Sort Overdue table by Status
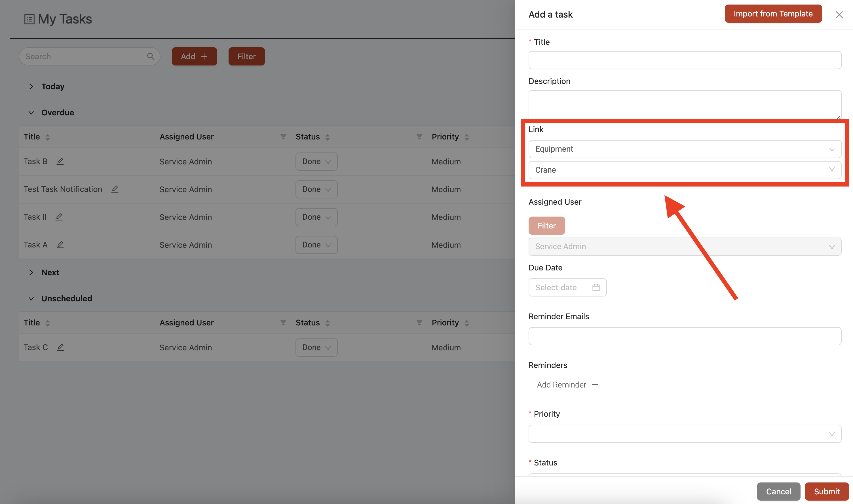853x504 pixels. tap(328, 137)
